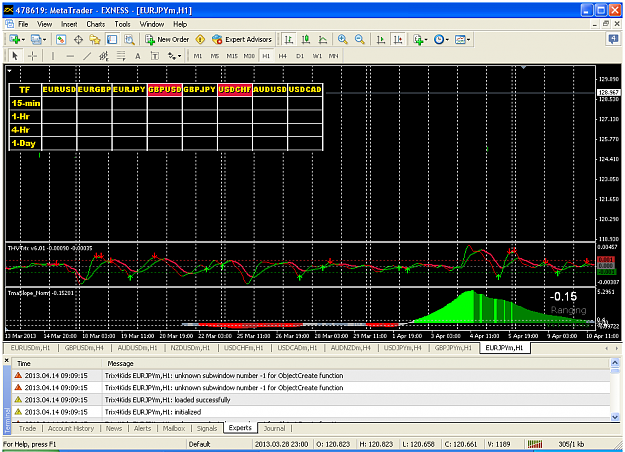Expand the Periods clock dropdown arrow
Viewport: 625px width, 452px height.
point(447,40)
